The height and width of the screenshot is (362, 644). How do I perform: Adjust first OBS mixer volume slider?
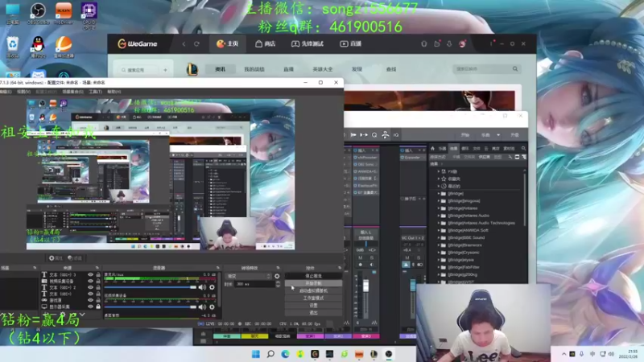click(x=151, y=287)
